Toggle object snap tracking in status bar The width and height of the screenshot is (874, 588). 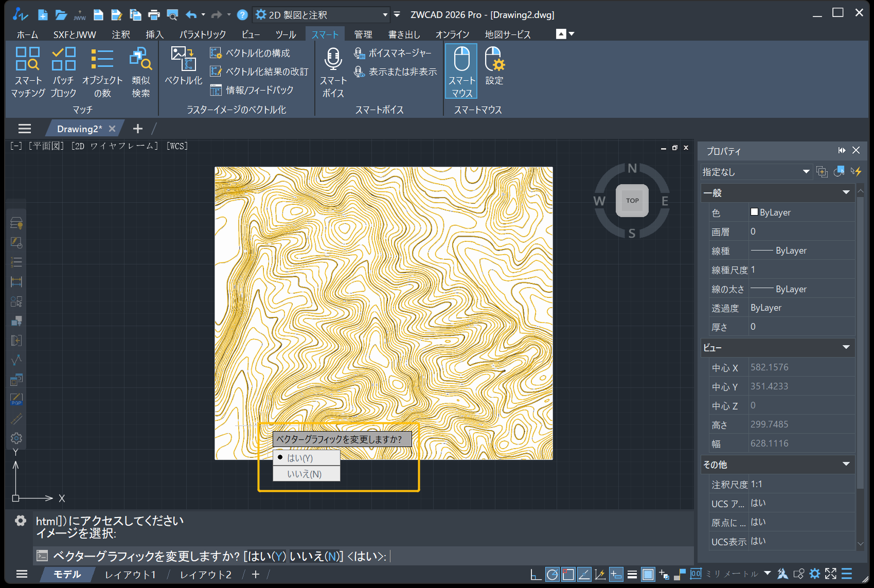point(584,574)
